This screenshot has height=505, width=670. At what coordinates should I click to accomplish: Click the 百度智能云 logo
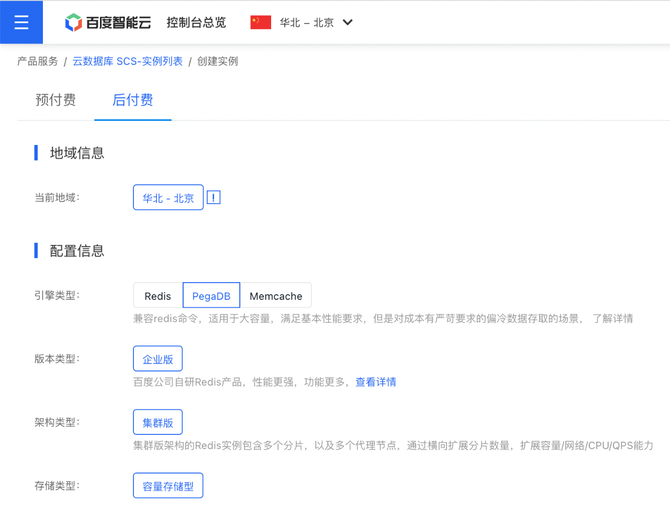(x=108, y=22)
